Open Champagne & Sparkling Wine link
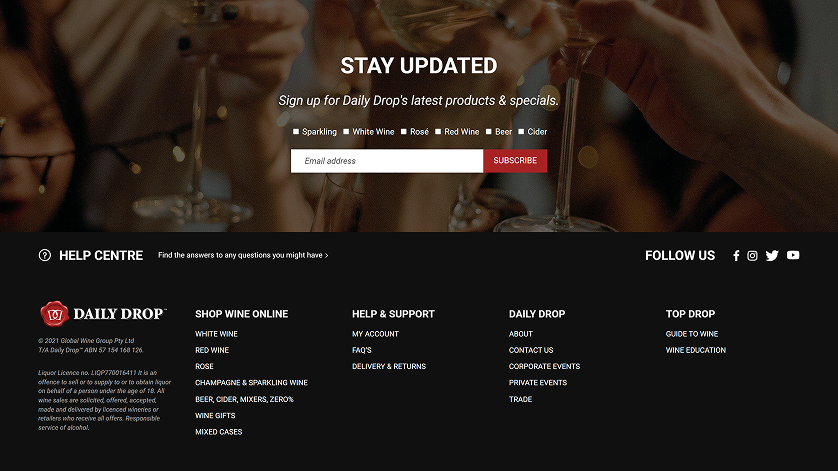Image resolution: width=838 pixels, height=471 pixels. pyautogui.click(x=251, y=383)
